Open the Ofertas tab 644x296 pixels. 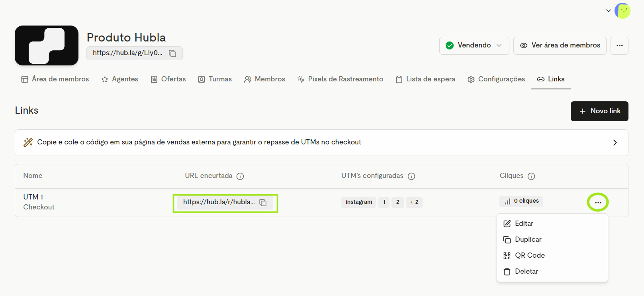(168, 79)
